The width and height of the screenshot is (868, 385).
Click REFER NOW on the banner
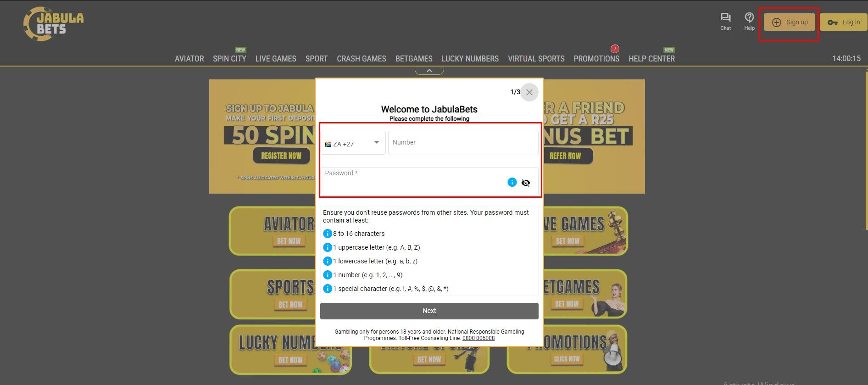[565, 156]
